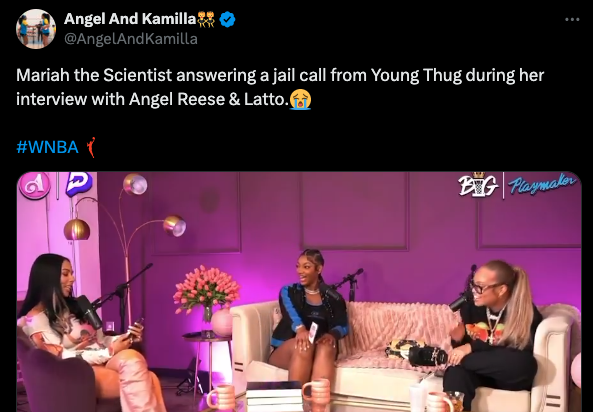Click the BIG basketball hoop logo

click(478, 185)
